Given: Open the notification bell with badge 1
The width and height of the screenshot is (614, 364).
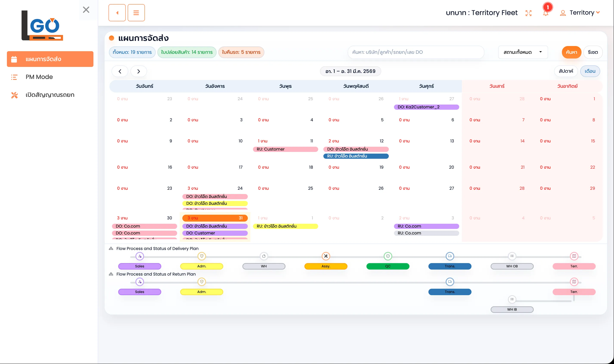Looking at the screenshot, I should [x=545, y=12].
